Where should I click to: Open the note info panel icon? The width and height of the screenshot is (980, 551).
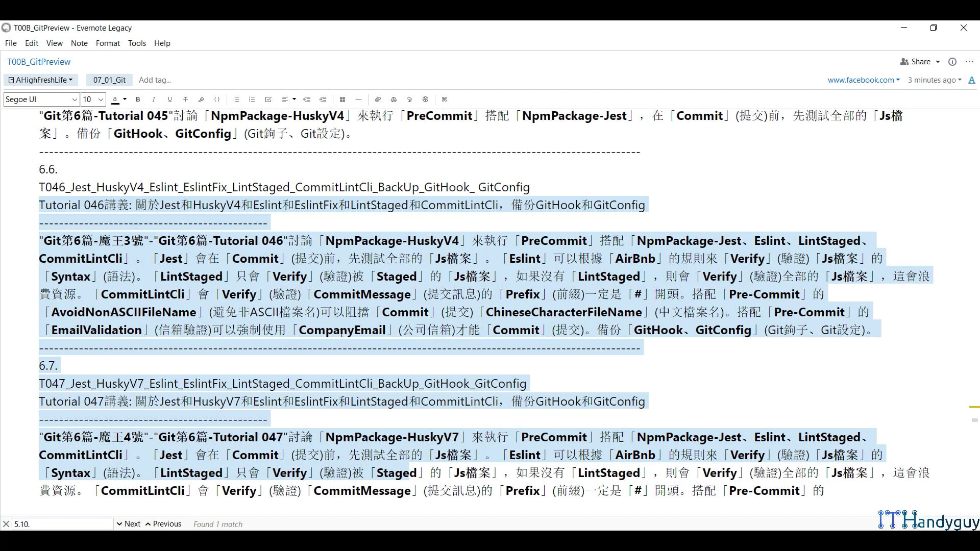click(x=952, y=62)
